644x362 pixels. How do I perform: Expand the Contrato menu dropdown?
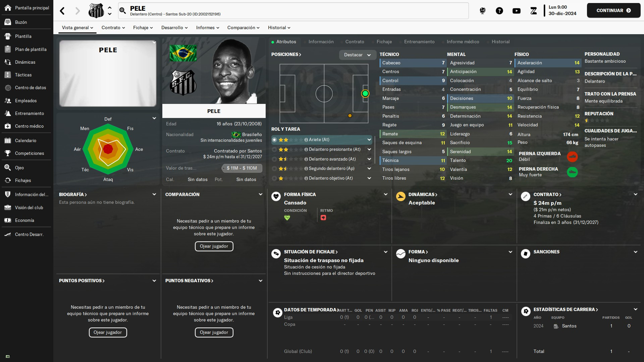tap(113, 27)
